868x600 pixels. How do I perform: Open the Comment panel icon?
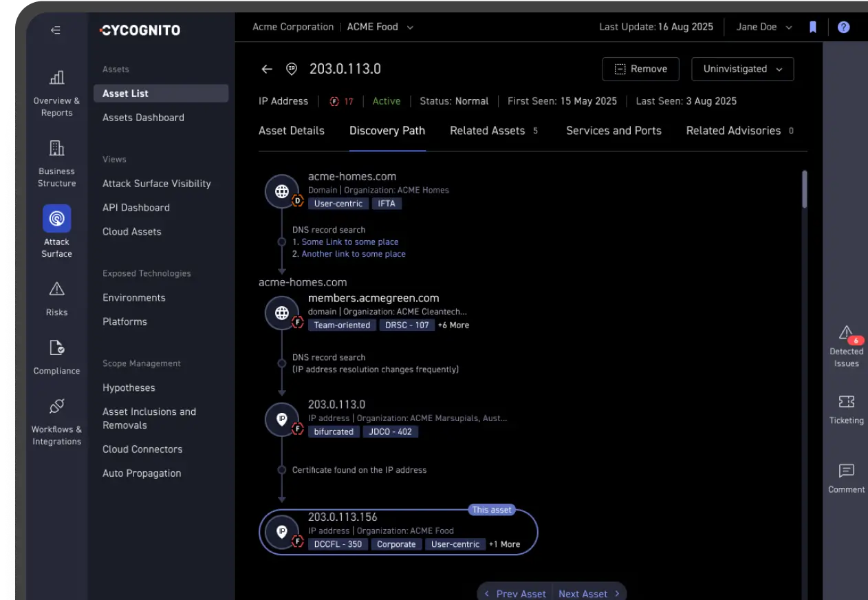coord(847,471)
